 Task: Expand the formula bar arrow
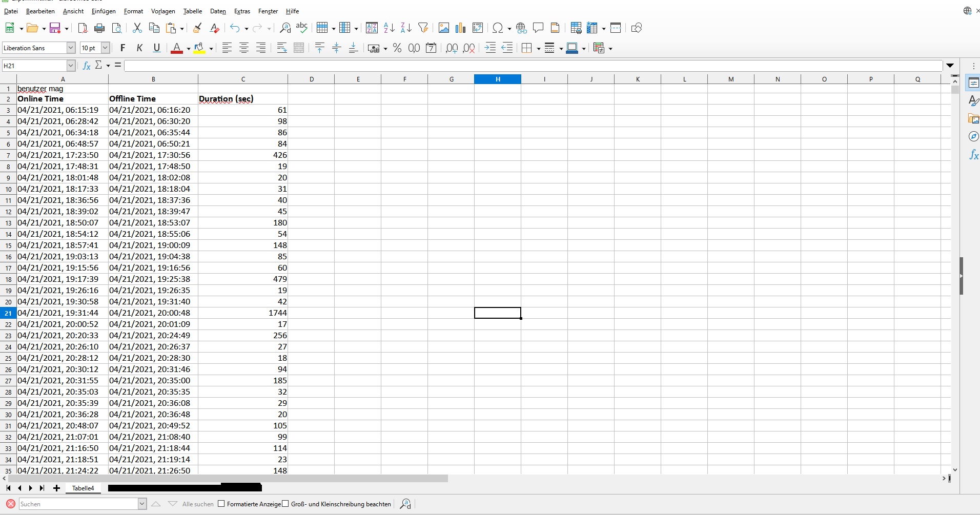pyautogui.click(x=950, y=66)
